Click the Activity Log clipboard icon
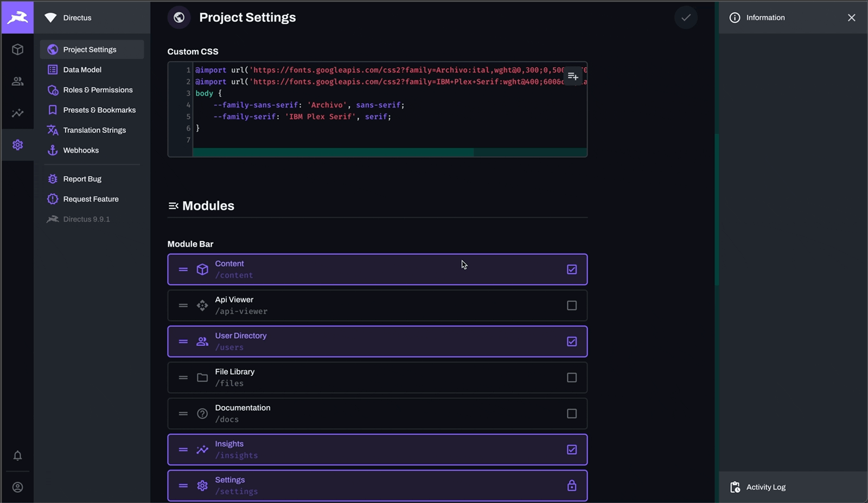 click(x=735, y=487)
